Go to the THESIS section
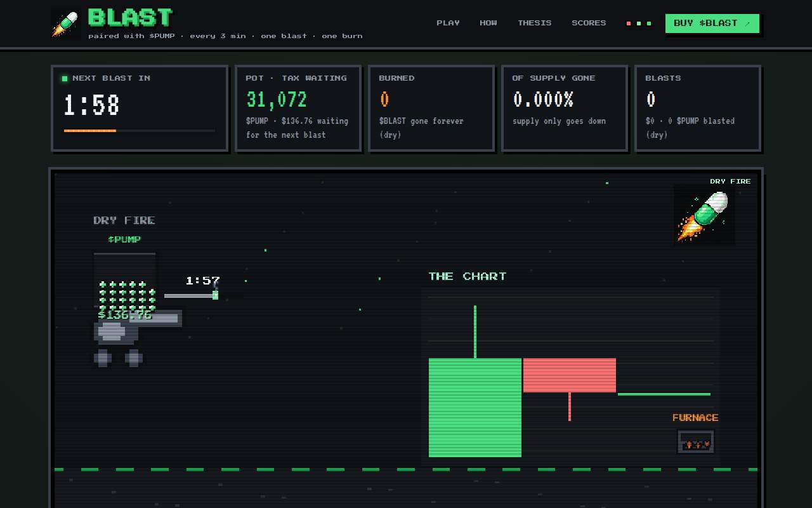The width and height of the screenshot is (812, 508). click(535, 23)
